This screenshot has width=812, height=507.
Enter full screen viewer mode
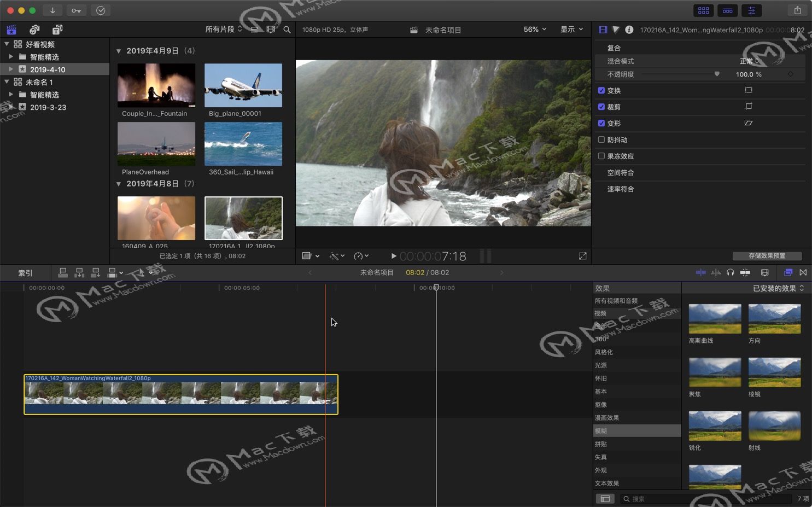tap(583, 256)
